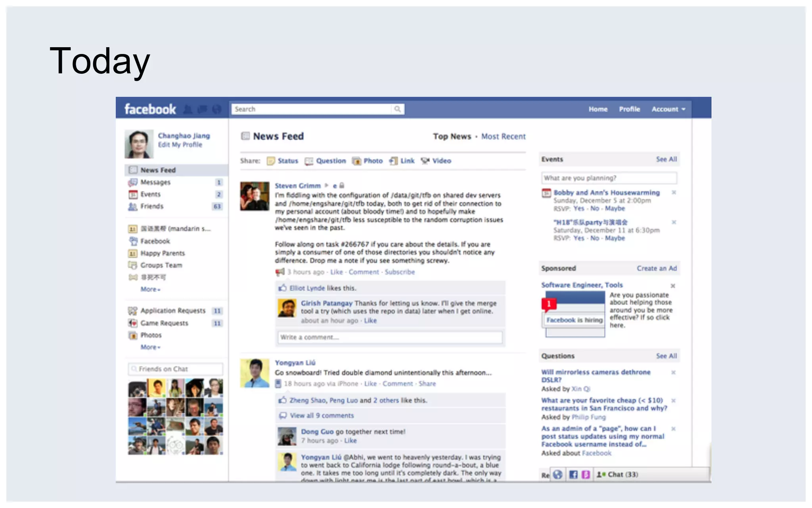The image size is (812, 508).
Task: Click the friend requests icon in header
Action: (x=188, y=109)
